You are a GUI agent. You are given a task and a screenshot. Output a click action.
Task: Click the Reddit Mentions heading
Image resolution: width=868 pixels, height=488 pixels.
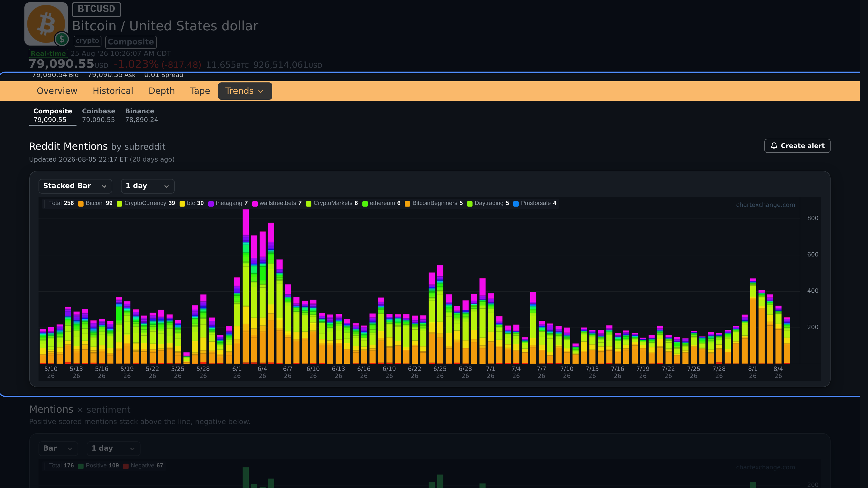68,146
